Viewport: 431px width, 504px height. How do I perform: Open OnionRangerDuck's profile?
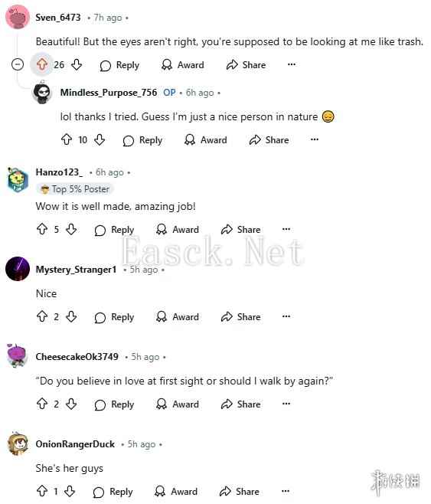coord(75,444)
